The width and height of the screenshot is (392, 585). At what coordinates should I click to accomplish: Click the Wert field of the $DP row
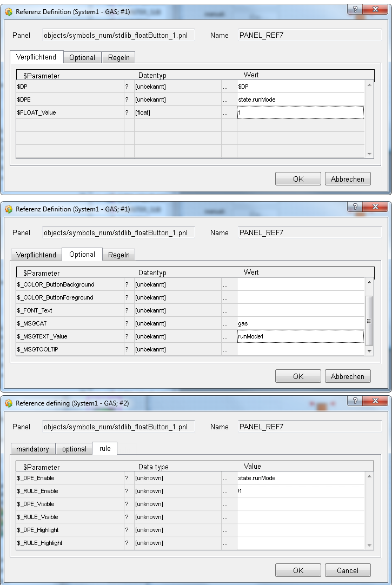click(x=301, y=87)
